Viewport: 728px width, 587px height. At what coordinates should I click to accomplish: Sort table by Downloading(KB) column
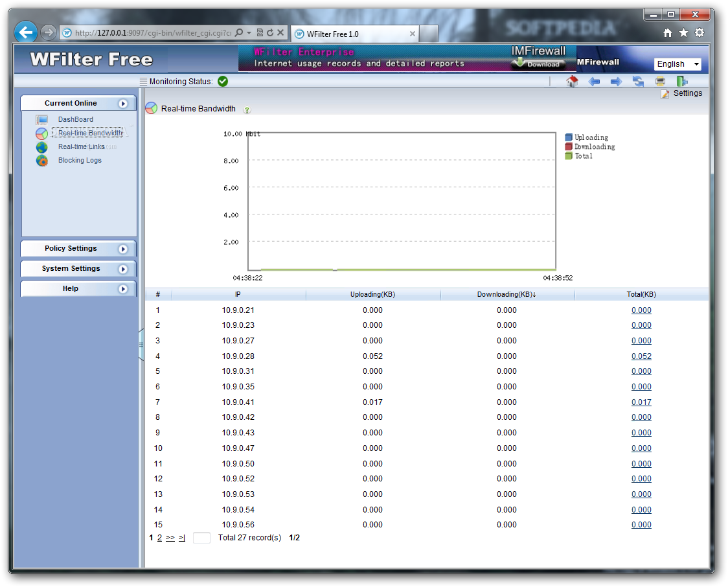[x=506, y=294]
